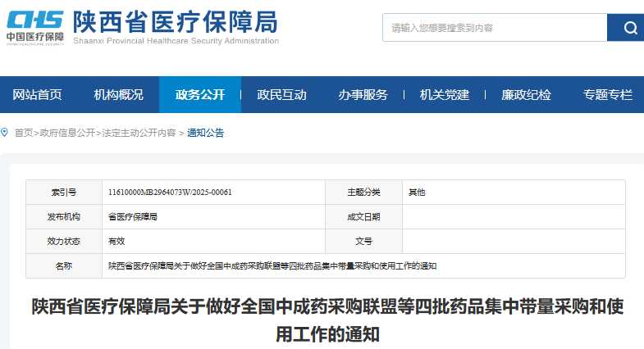
Task: Click the magnifier search button
Action: click(625, 28)
